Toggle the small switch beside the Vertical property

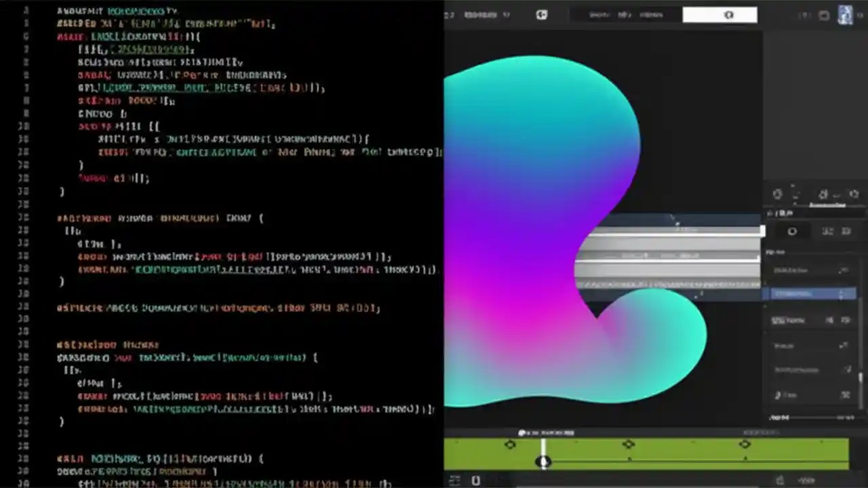[x=829, y=319]
